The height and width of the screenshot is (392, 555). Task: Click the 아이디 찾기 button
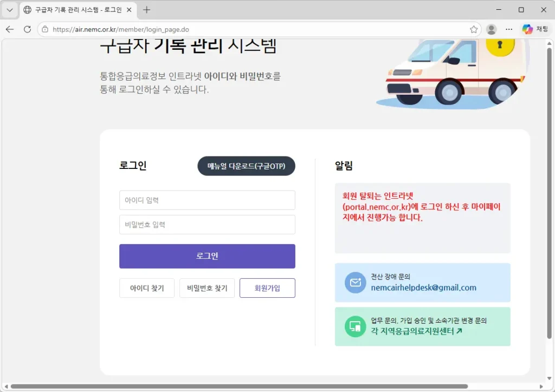point(146,288)
